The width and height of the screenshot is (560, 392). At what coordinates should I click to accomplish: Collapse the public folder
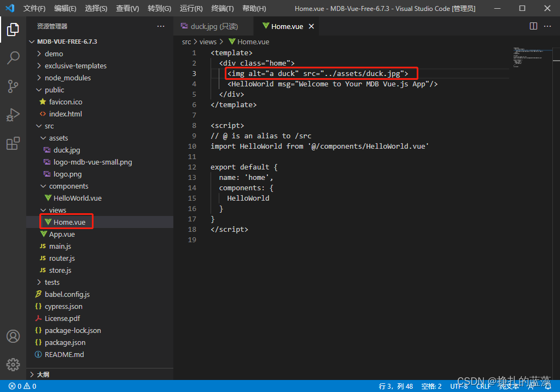pos(54,90)
